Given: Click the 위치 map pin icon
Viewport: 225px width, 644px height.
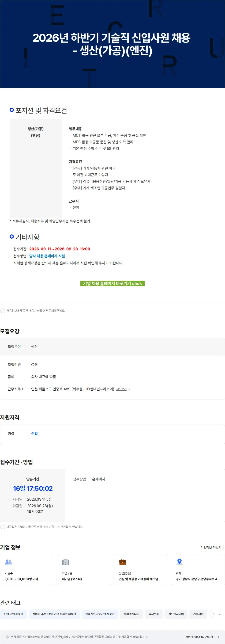Looking at the screenshot, I should pos(179,562).
